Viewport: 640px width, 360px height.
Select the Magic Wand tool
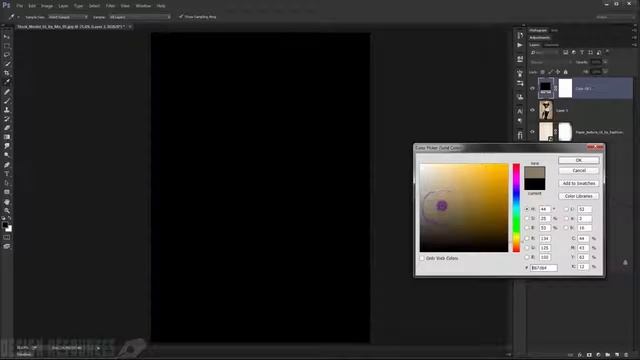click(7, 64)
